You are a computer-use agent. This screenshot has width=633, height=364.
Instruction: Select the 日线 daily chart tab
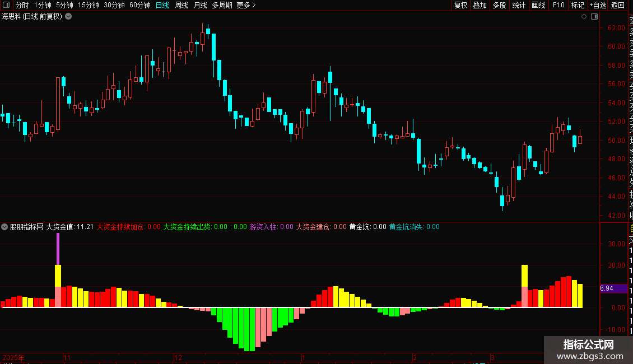click(x=162, y=5)
